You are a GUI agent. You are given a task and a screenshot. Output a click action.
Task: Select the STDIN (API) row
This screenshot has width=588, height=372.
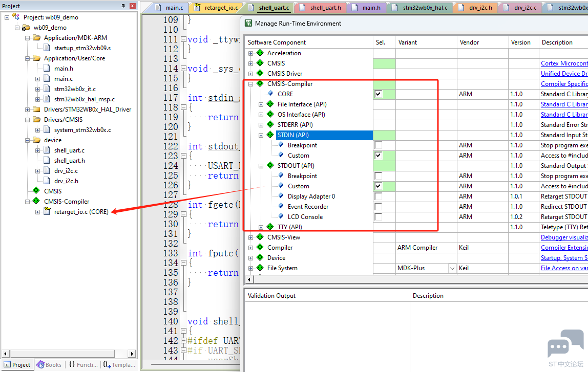click(x=324, y=135)
